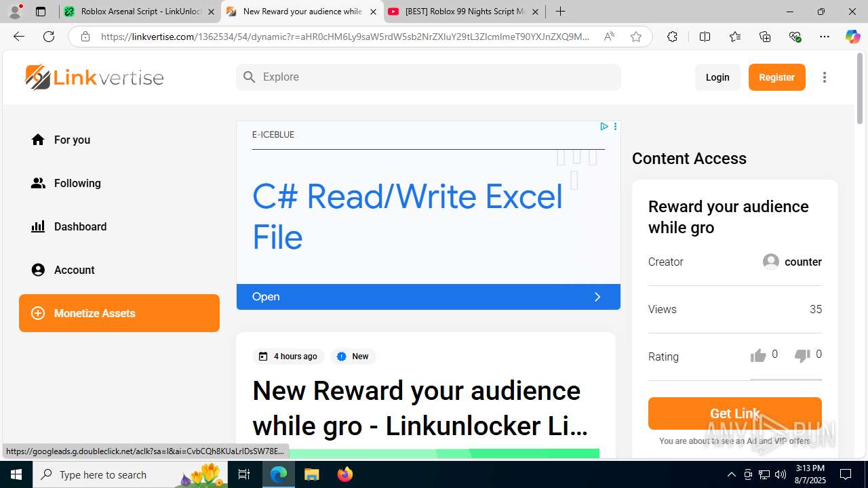The image size is (868, 488).
Task: Click the network icon in tray
Action: point(764,474)
